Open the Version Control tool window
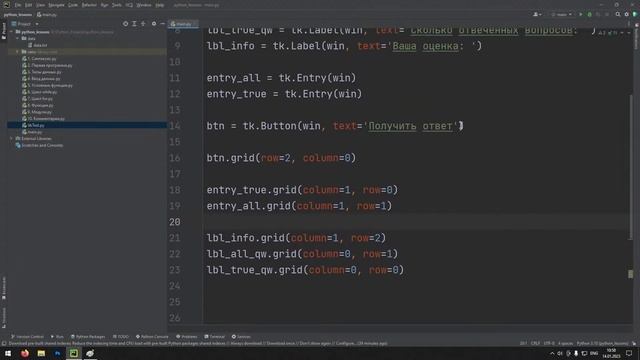The image size is (640, 360). tap(27, 337)
